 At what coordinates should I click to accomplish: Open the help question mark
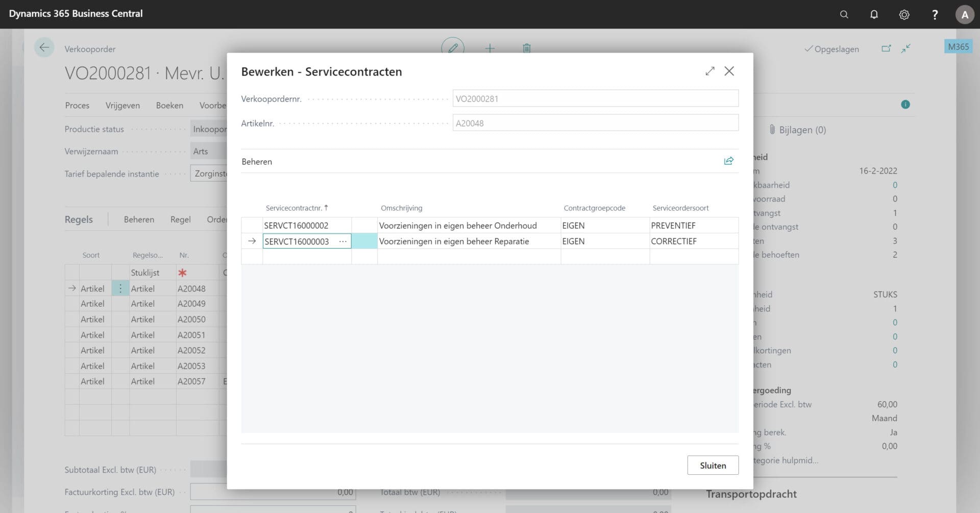pos(935,14)
